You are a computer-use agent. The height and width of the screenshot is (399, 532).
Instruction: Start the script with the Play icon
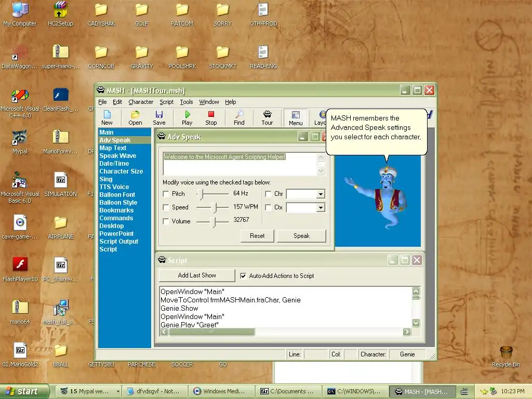pyautogui.click(x=187, y=118)
